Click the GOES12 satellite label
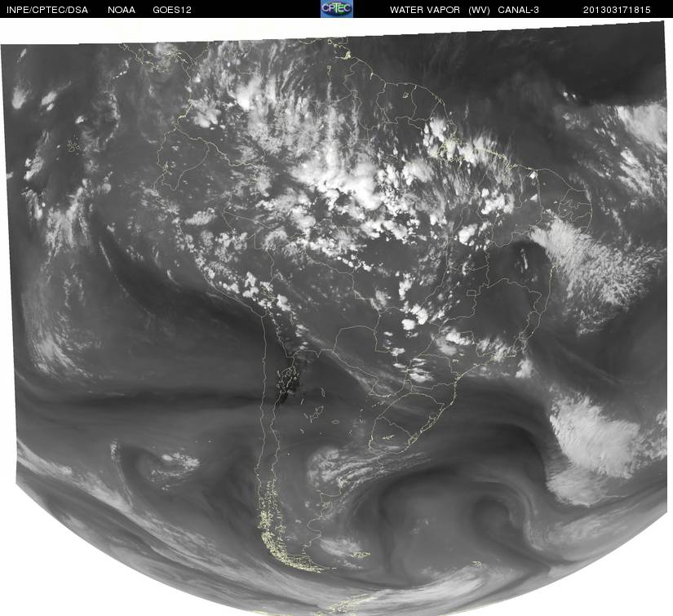The image size is (673, 616). (x=172, y=10)
